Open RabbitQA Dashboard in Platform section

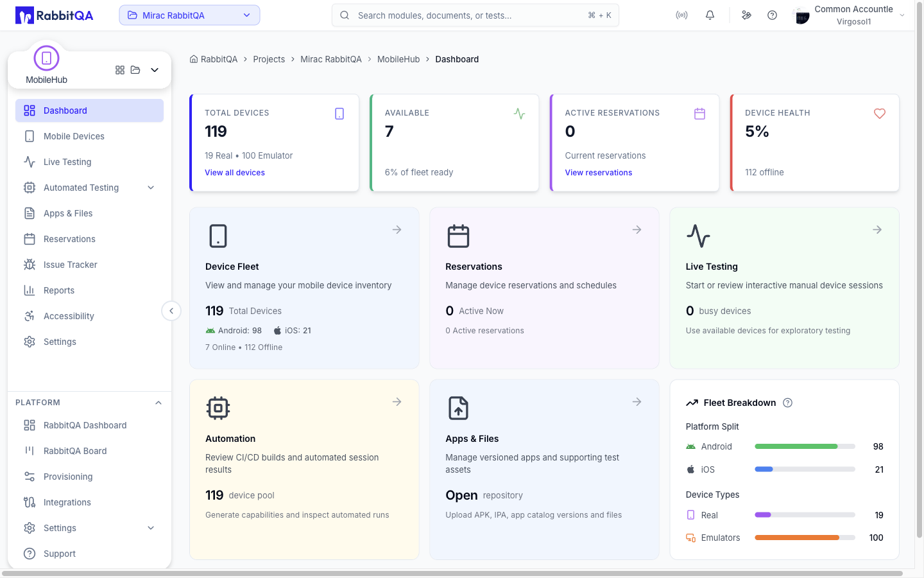click(x=89, y=425)
